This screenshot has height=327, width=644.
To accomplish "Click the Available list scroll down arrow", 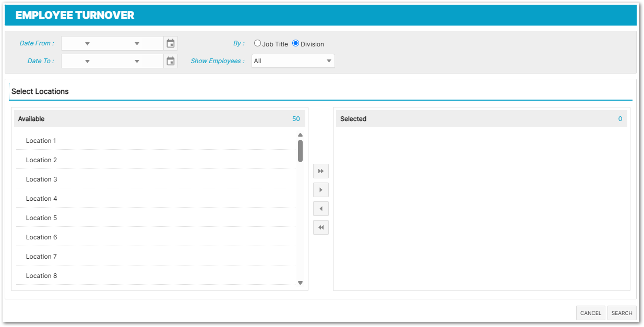I will tap(300, 283).
